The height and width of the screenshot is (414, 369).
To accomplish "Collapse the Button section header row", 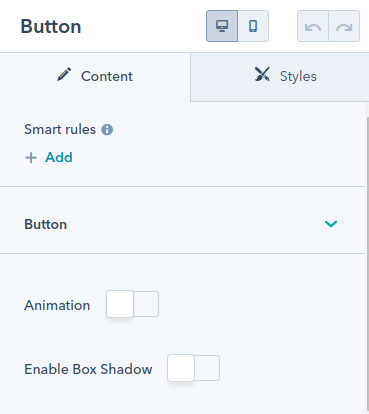I will point(183,220).
